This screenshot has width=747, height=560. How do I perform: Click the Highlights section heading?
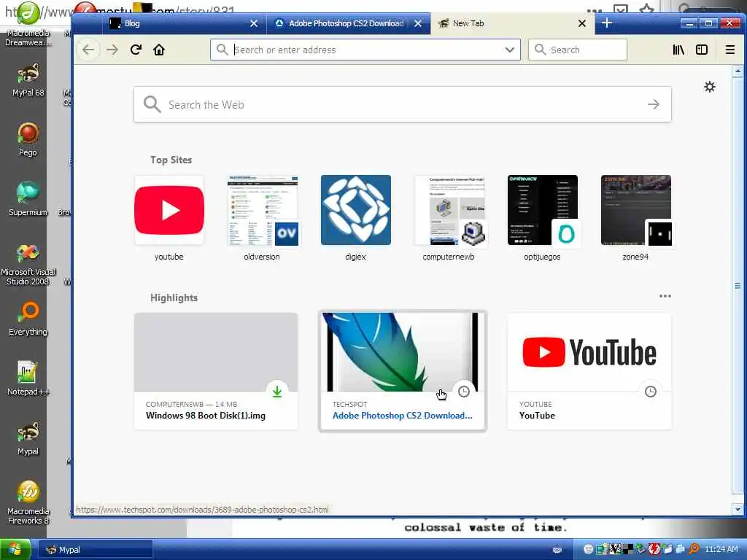click(174, 297)
